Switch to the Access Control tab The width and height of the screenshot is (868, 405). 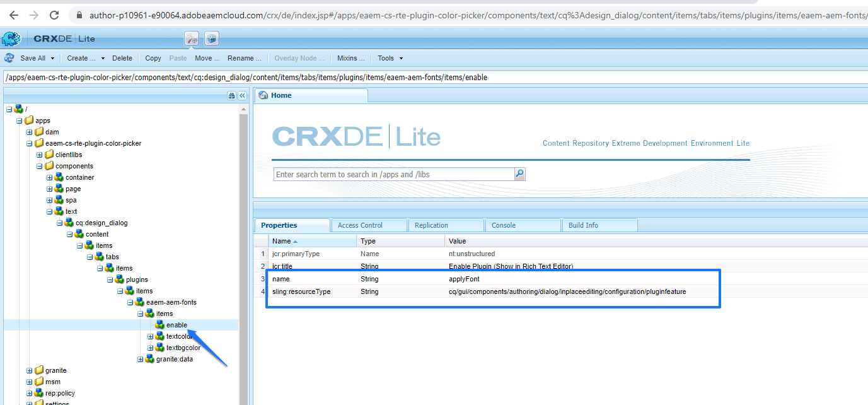click(x=368, y=225)
